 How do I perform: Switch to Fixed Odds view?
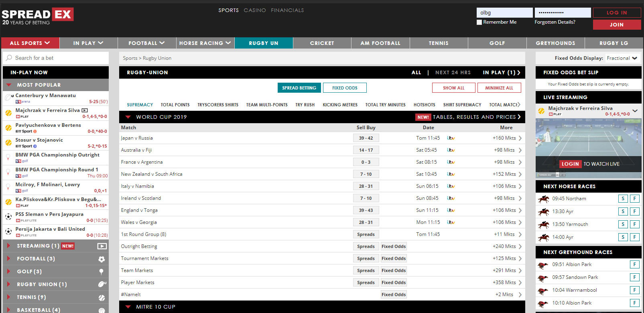click(344, 88)
